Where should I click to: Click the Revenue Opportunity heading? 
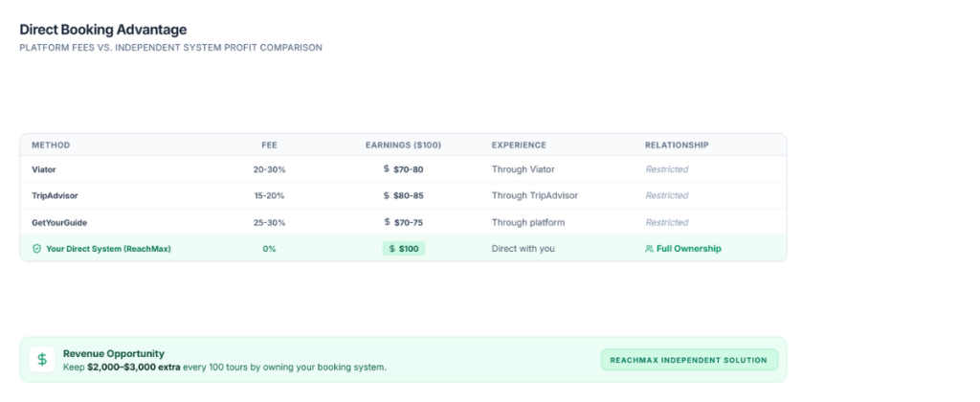click(x=114, y=353)
